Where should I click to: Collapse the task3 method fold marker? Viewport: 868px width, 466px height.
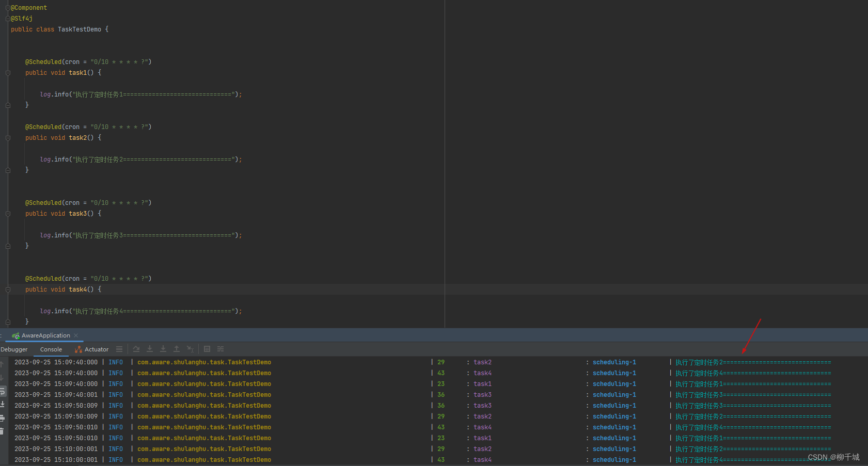coord(8,214)
